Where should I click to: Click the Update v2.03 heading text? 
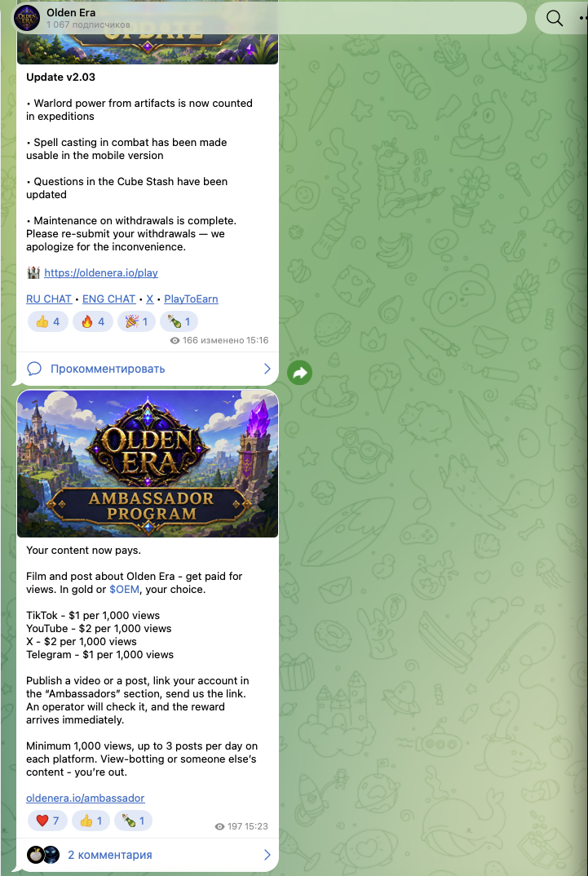click(x=61, y=77)
